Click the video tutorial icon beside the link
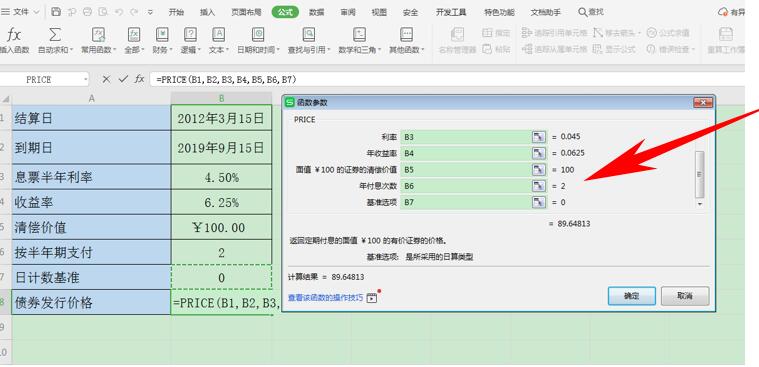This screenshot has height=367, width=759. (x=371, y=298)
